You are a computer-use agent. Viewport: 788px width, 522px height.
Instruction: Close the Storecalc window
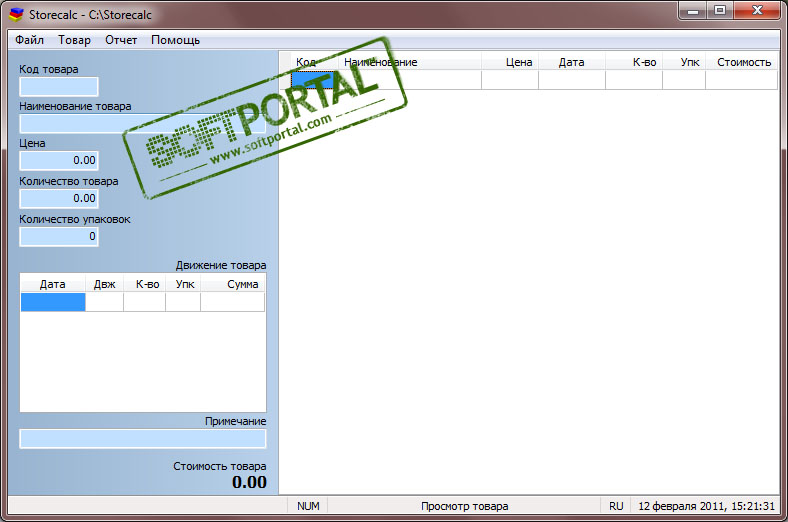pos(758,10)
